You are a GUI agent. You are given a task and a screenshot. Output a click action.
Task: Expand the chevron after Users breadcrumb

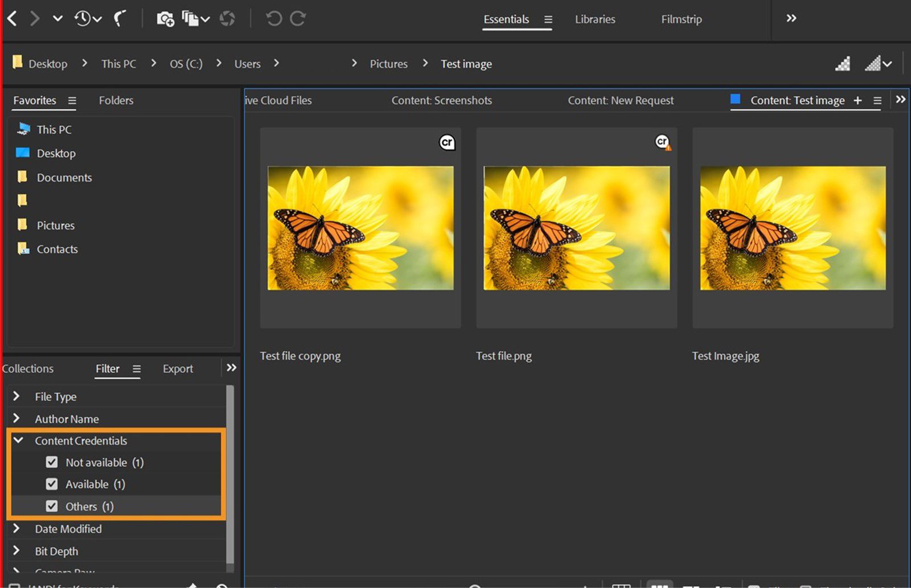276,63
